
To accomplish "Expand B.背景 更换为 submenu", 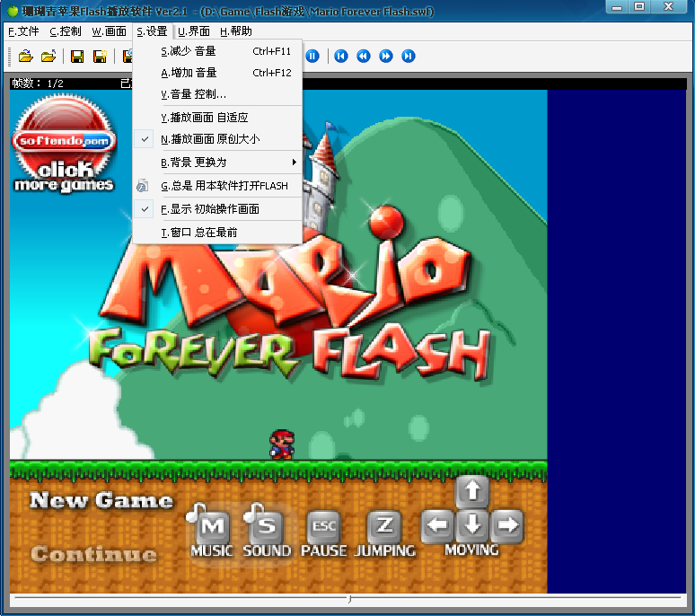I will coord(217,163).
